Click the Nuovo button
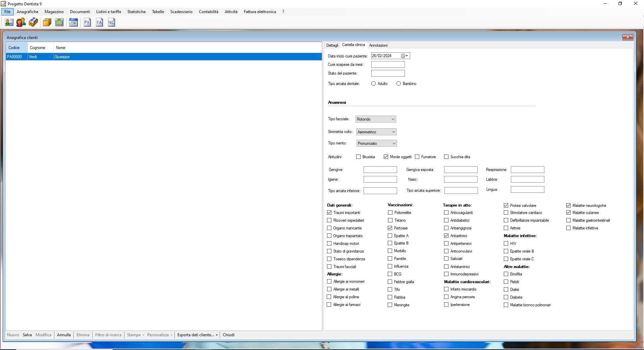The width and height of the screenshot is (644, 350). point(13,335)
